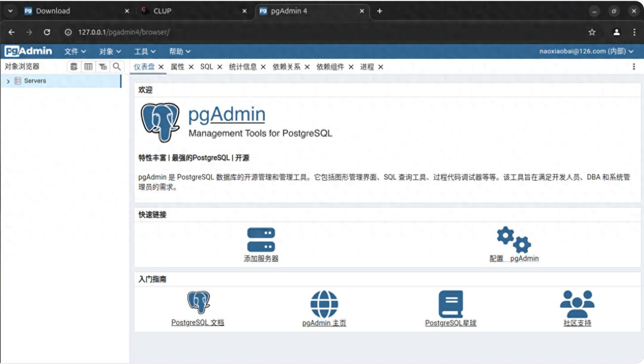Image resolution: width=644 pixels, height=364 pixels.
Task: Reload the page
Action: (x=47, y=32)
